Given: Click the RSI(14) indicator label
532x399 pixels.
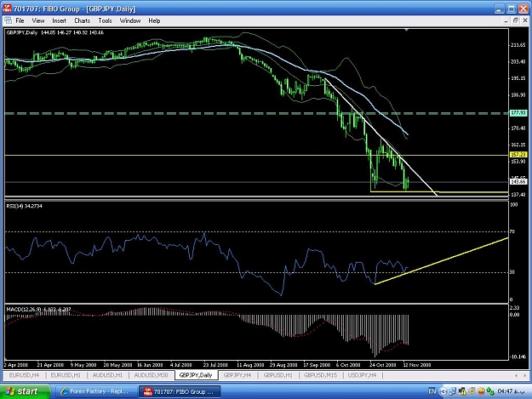Looking at the screenshot, I should pyautogui.click(x=24, y=206).
